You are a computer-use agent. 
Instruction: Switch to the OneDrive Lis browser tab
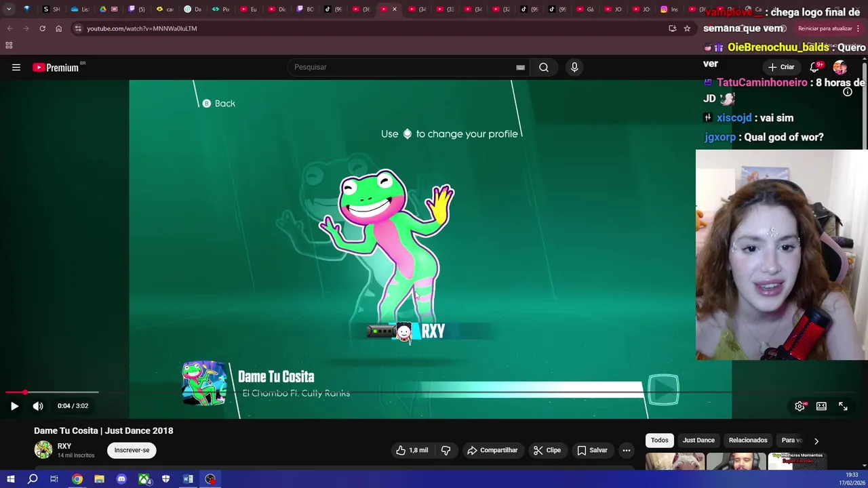click(79, 9)
